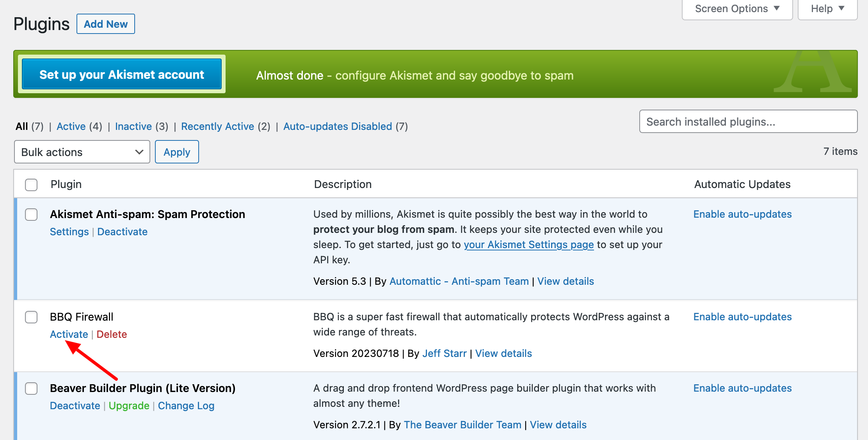Deactivate the Akismet Anti-spam plugin
868x440 pixels.
tap(122, 232)
